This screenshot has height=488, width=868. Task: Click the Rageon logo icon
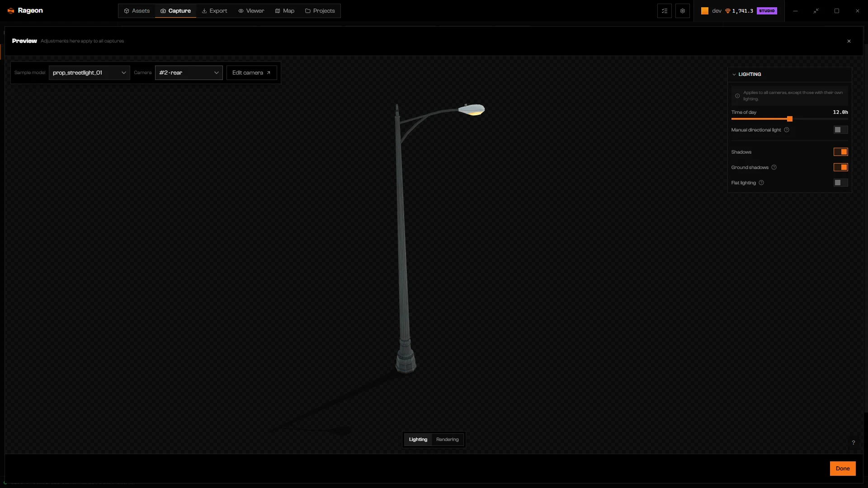[x=11, y=11]
